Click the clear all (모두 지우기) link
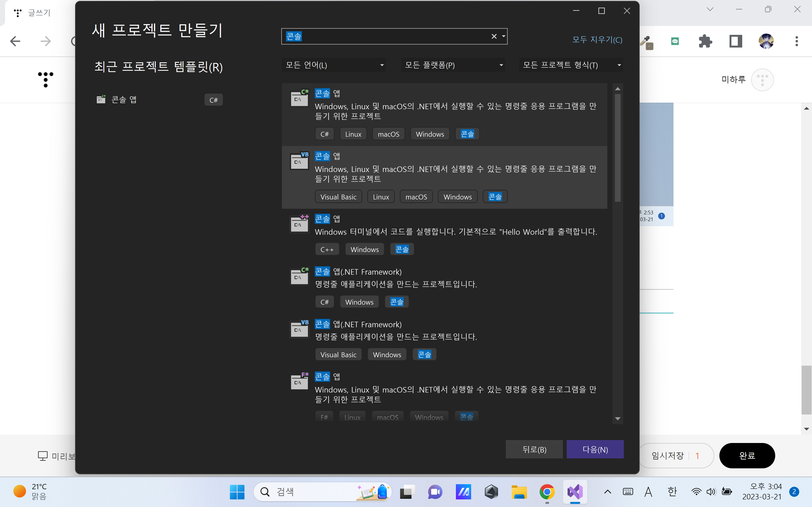 [x=597, y=40]
